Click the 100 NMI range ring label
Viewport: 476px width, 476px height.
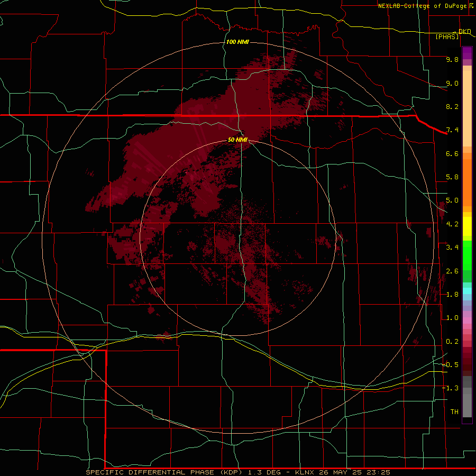237,42
